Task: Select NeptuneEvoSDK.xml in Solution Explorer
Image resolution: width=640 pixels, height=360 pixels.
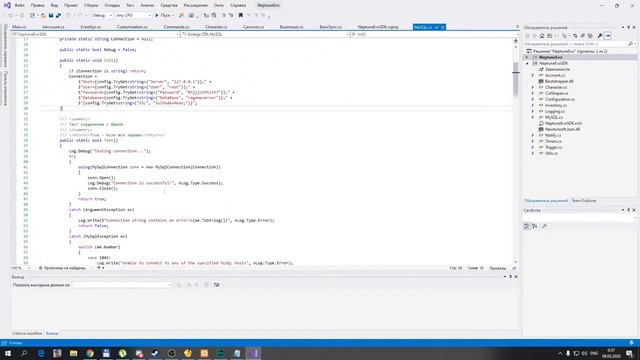Action: [563, 123]
